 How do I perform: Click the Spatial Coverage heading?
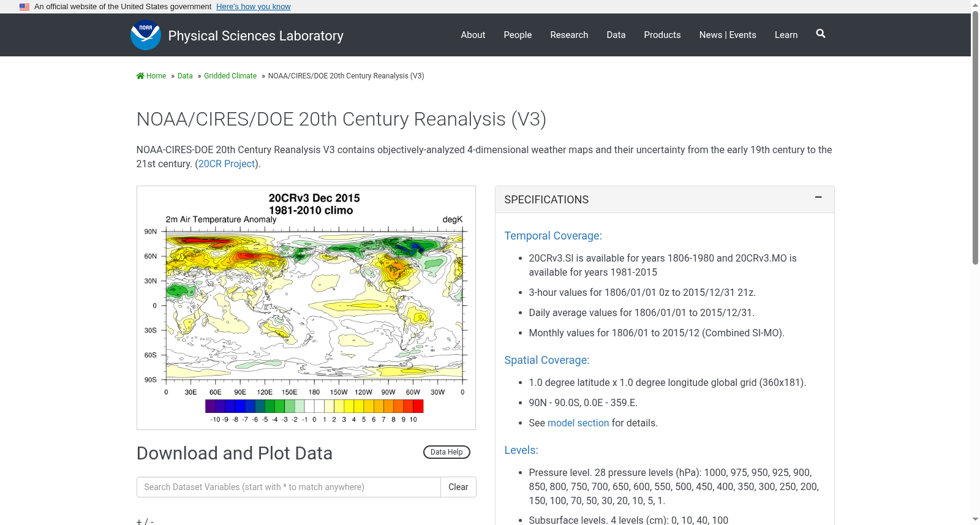coord(547,360)
